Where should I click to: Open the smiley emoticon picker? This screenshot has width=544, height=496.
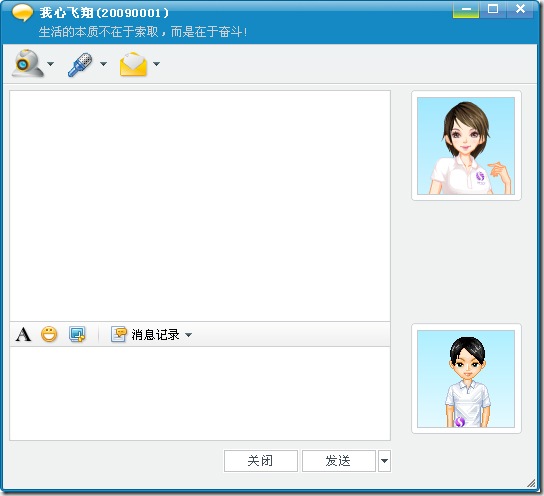(49, 334)
